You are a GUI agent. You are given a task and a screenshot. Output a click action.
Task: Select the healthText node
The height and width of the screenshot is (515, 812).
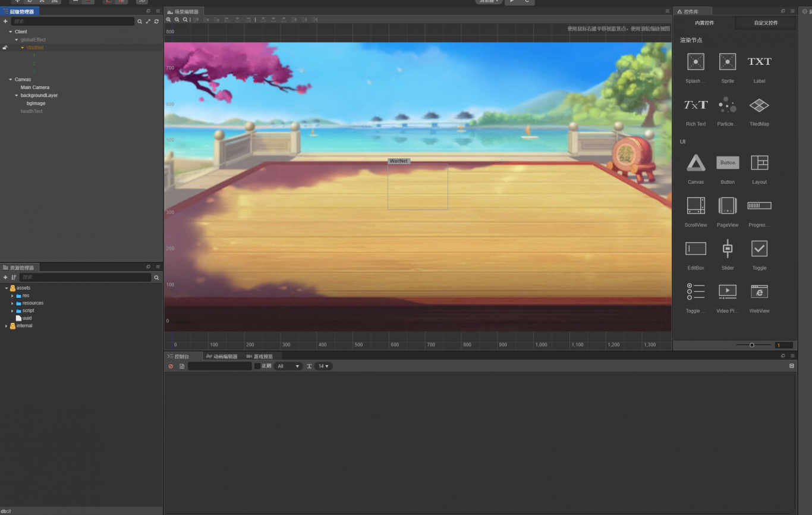pos(32,111)
